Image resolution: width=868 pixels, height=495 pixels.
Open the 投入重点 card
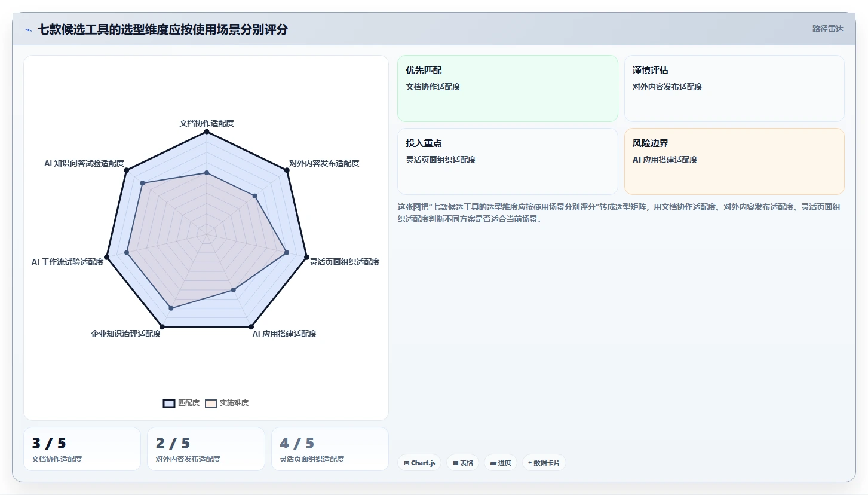508,161
